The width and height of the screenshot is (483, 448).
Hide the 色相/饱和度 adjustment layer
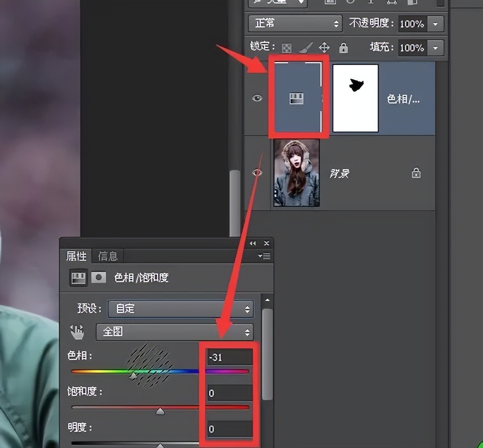(257, 97)
